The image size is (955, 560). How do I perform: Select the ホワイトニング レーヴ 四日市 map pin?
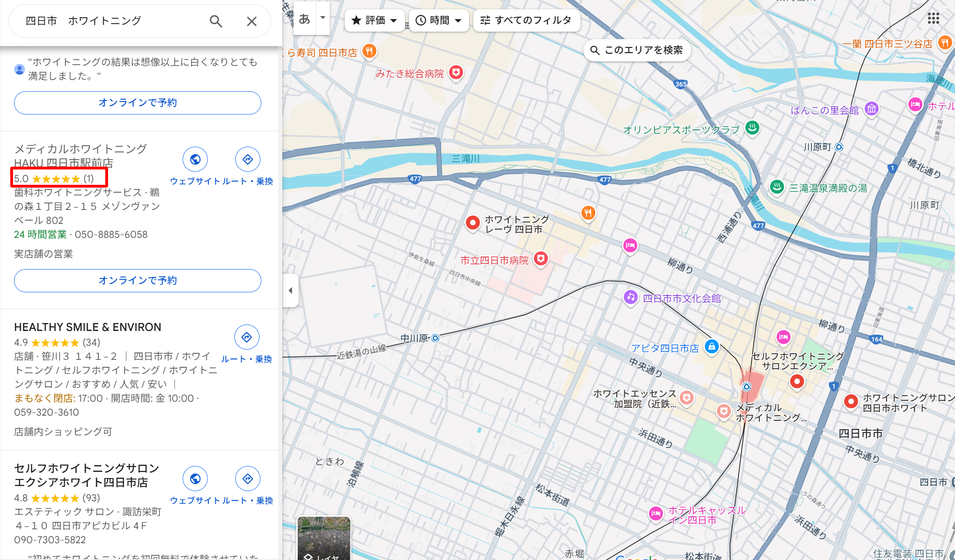pos(473,223)
